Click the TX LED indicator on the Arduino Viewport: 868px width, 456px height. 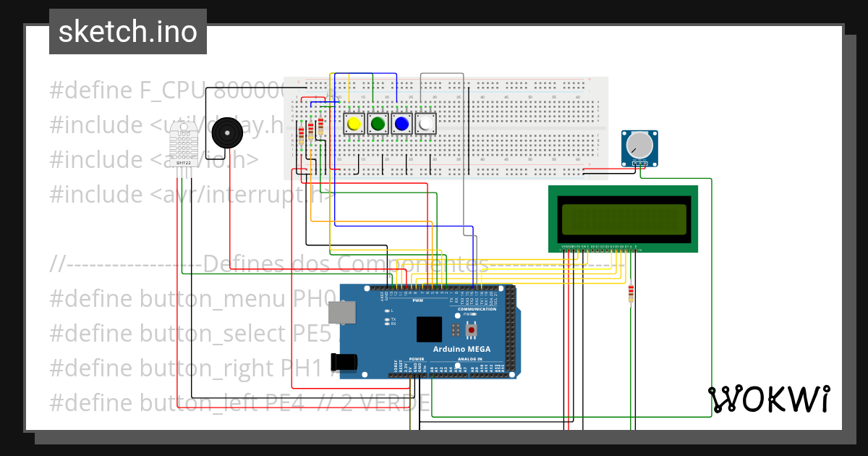[x=386, y=319]
